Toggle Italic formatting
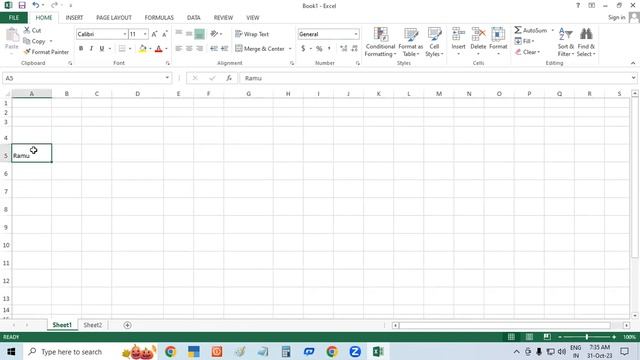Viewport: 640px width, 360px height. 91,49
